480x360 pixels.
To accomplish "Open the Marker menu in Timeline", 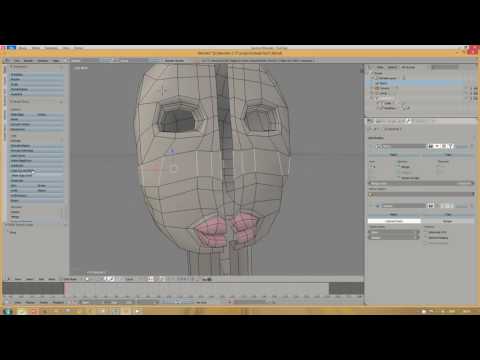I will [30, 302].
